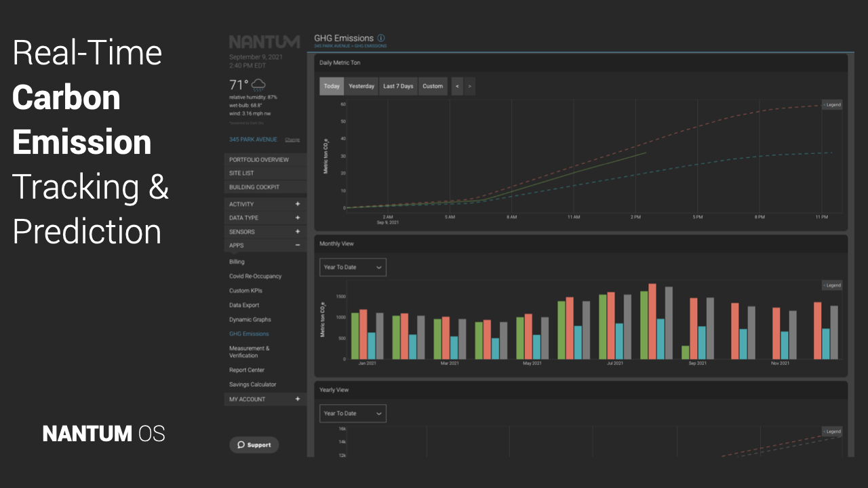The image size is (868, 488).
Task: Click the 'relative humidity: 87%' text
Action: (253, 98)
